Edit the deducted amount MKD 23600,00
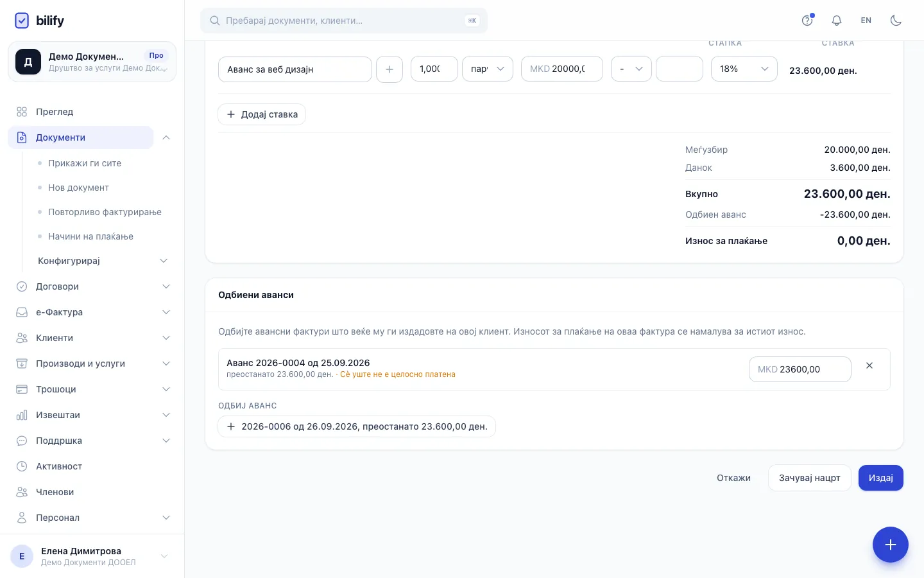The width and height of the screenshot is (924, 578). 800,369
